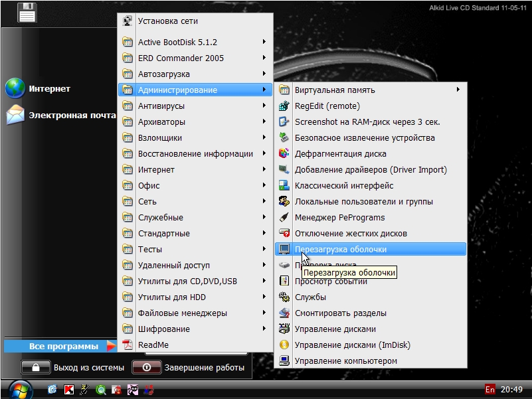Open the Сеть program group

195,202
